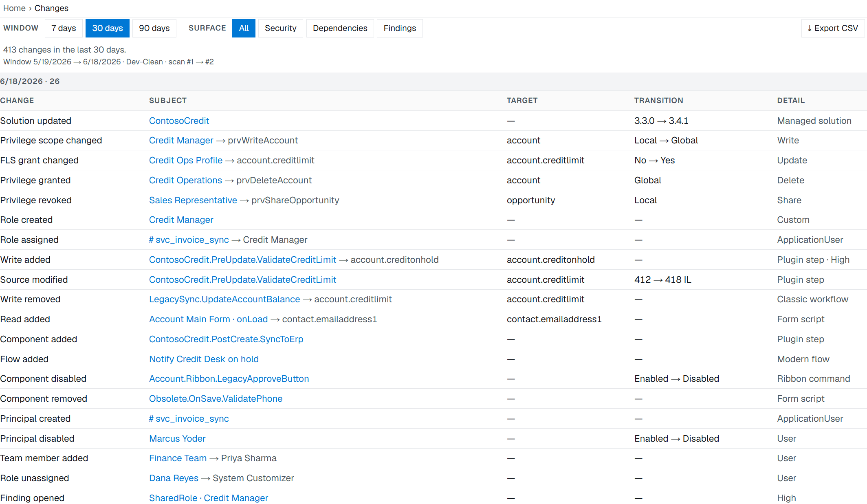Viewport: 867px width, 504px height.
Task: Select the 7 days window
Action: point(64,28)
